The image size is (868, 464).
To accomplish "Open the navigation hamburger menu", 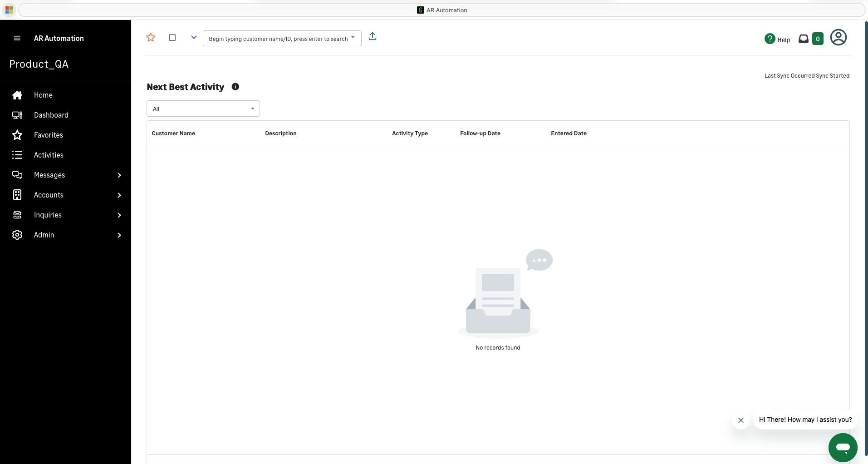I will point(17,38).
